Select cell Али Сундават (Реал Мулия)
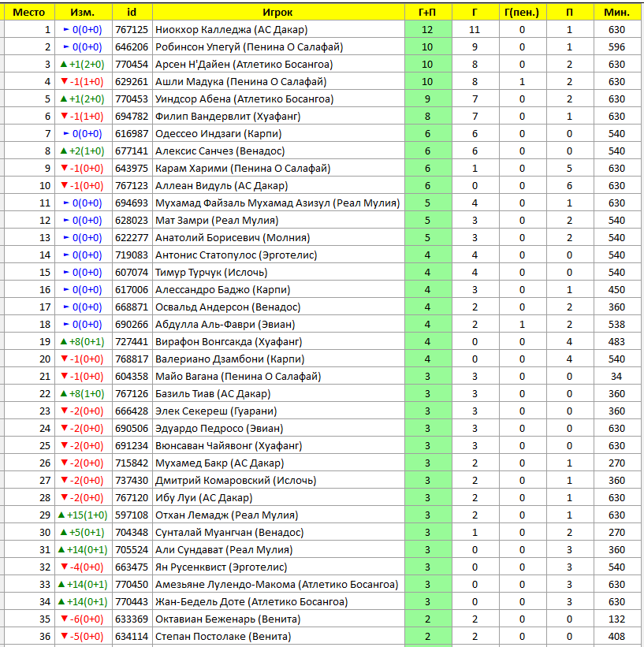 [x=278, y=549]
